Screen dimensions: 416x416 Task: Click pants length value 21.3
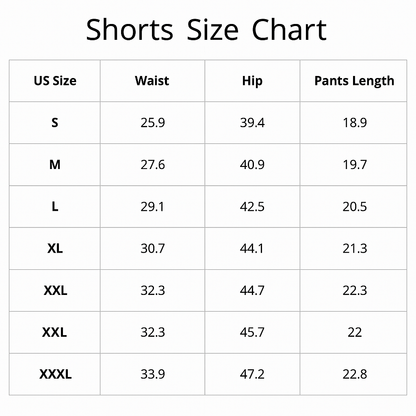click(355, 248)
